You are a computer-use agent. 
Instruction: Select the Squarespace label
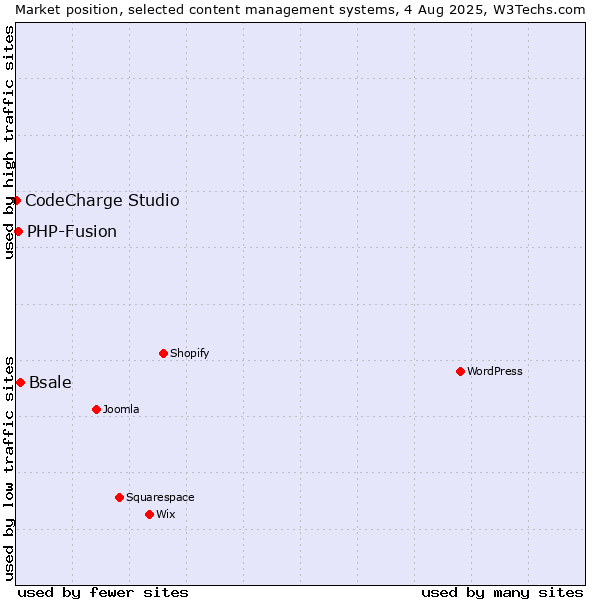(160, 497)
